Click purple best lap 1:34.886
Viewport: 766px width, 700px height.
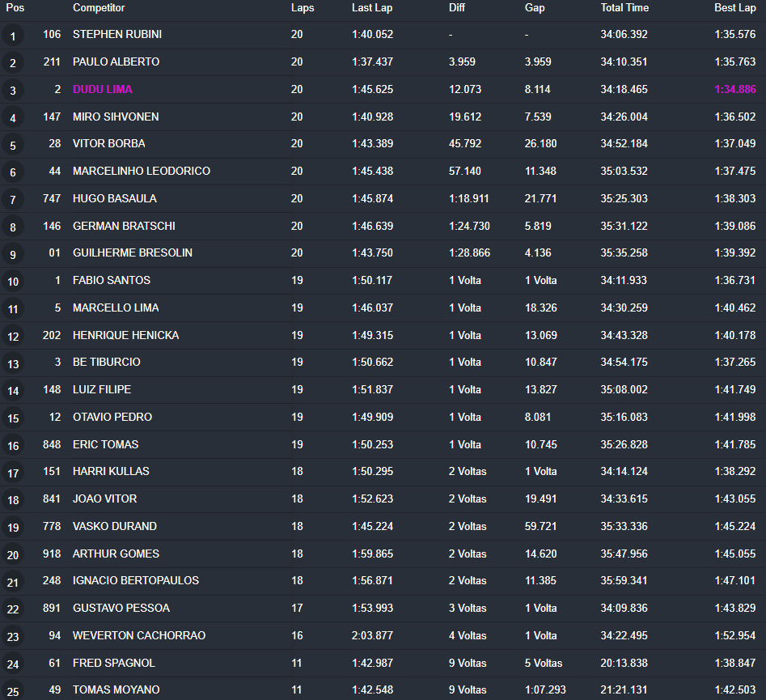(x=734, y=90)
